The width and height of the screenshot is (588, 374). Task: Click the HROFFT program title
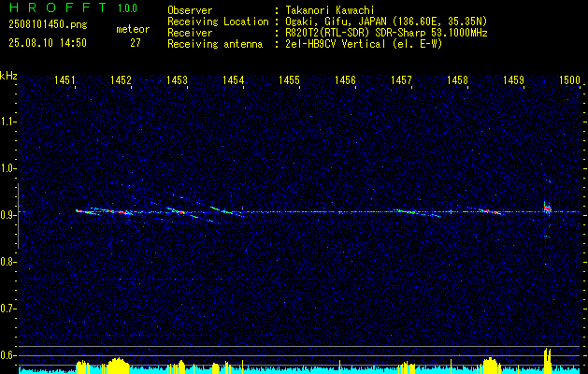(59, 7)
